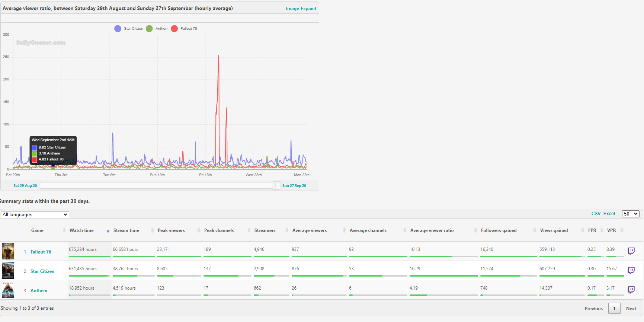The width and height of the screenshot is (644, 322).
Task: Open Twitch icon for Fallout 76 row
Action: pos(631,251)
